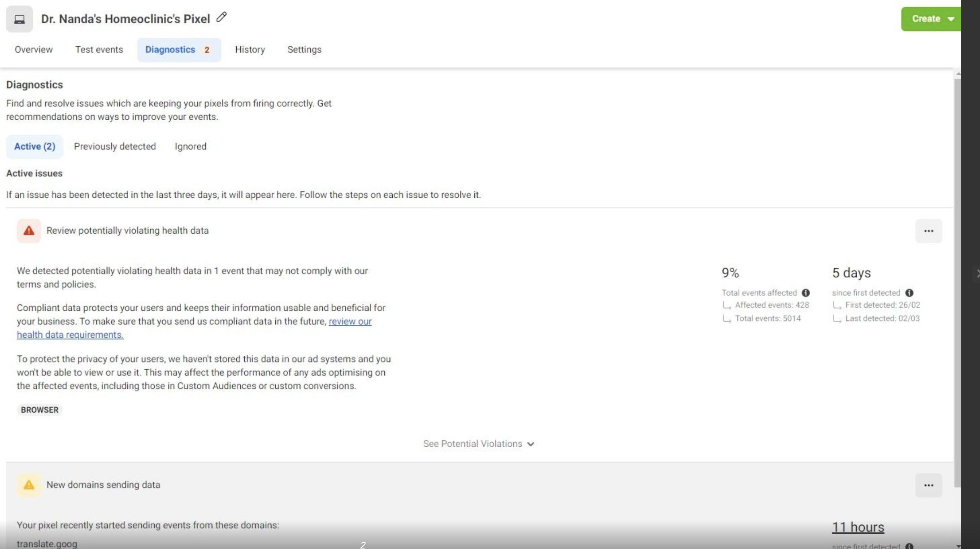Click info icon beside since first detected (5 days)
Screen dimensions: 980x549
click(909, 293)
